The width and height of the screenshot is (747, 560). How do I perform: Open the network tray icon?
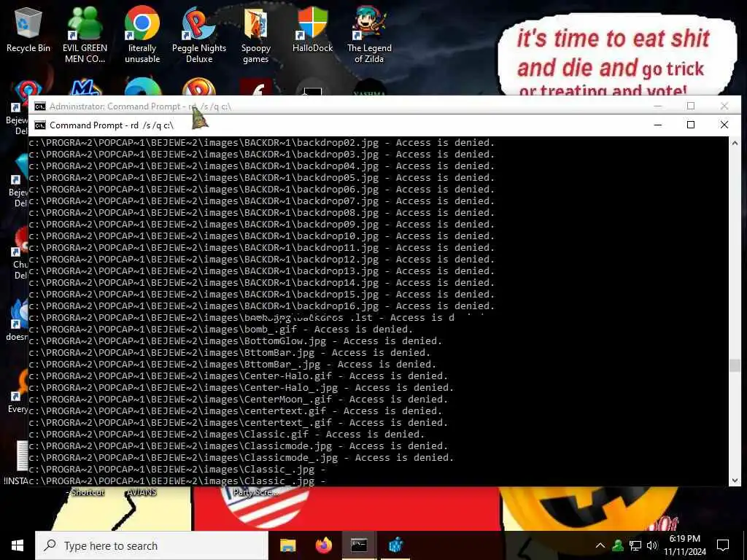(635, 545)
